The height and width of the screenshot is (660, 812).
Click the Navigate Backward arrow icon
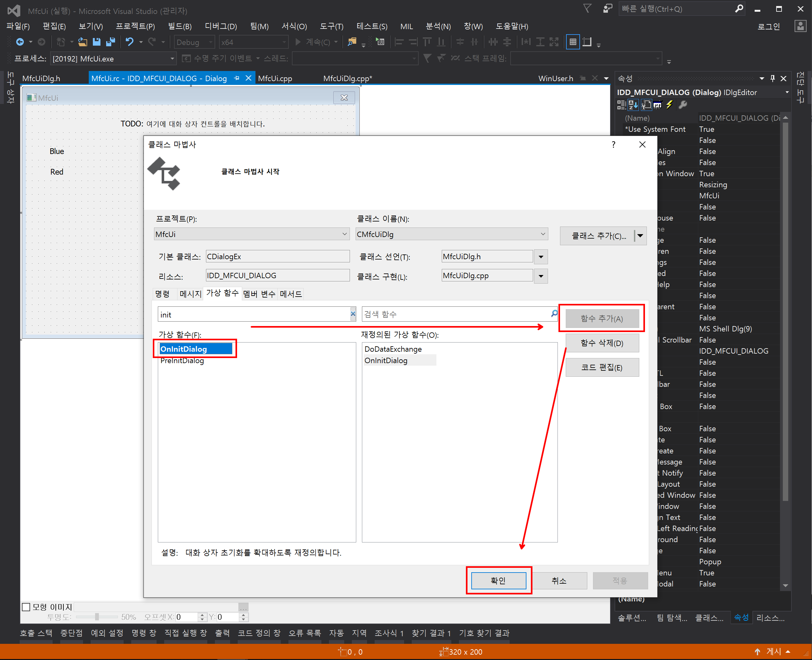click(20, 42)
